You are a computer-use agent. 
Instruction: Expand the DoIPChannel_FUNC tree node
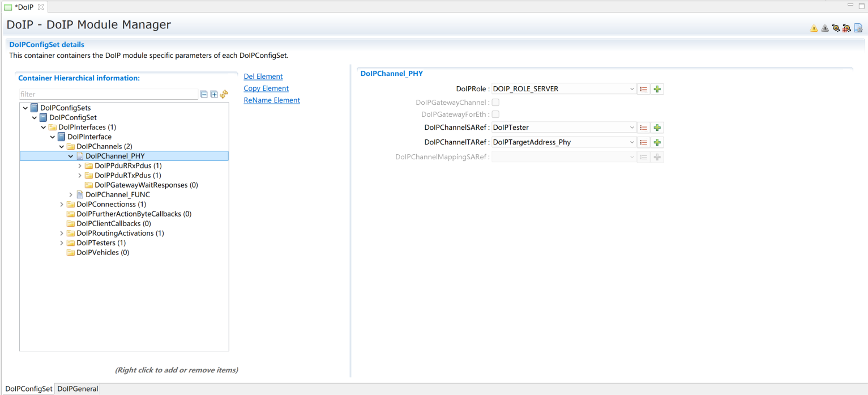click(71, 195)
